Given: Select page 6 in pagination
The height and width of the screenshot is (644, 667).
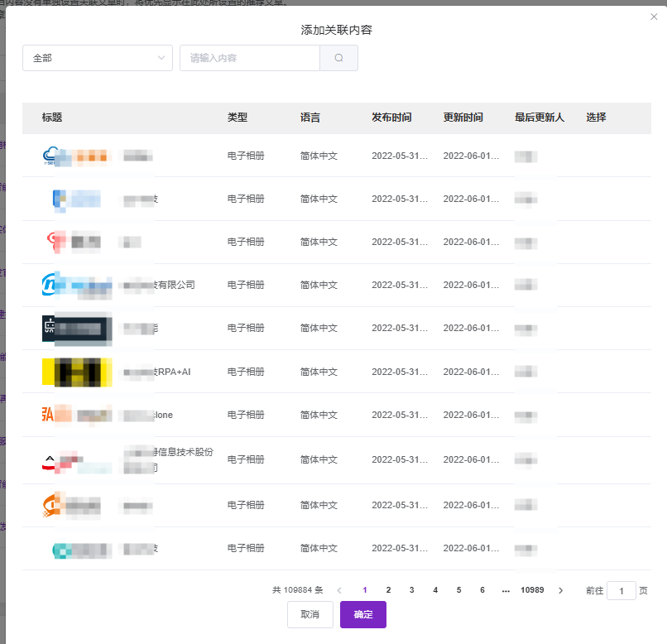Looking at the screenshot, I should [482, 590].
